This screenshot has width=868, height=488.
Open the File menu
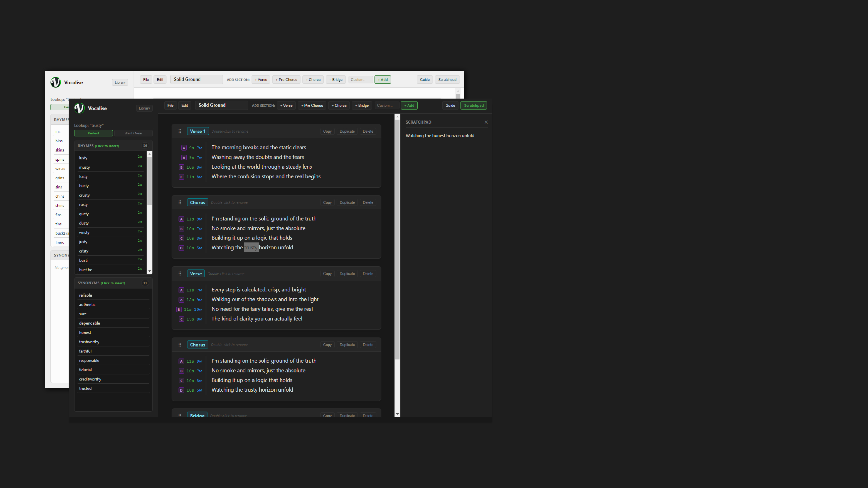(x=170, y=106)
